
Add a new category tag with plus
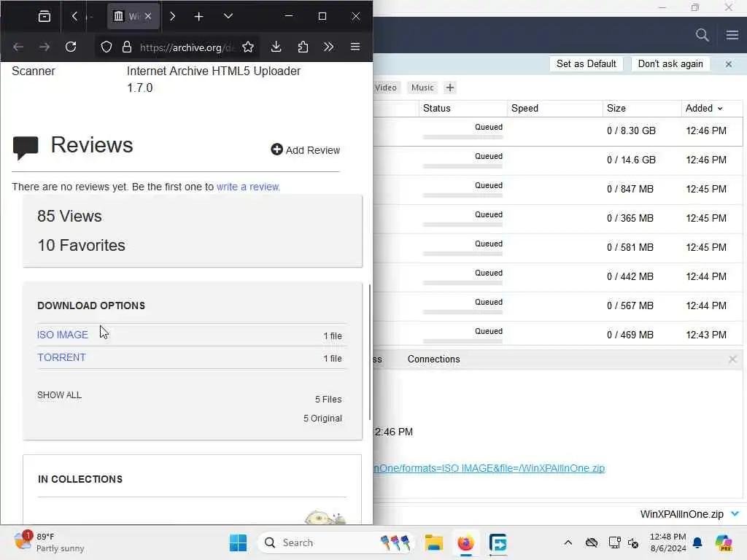point(449,87)
